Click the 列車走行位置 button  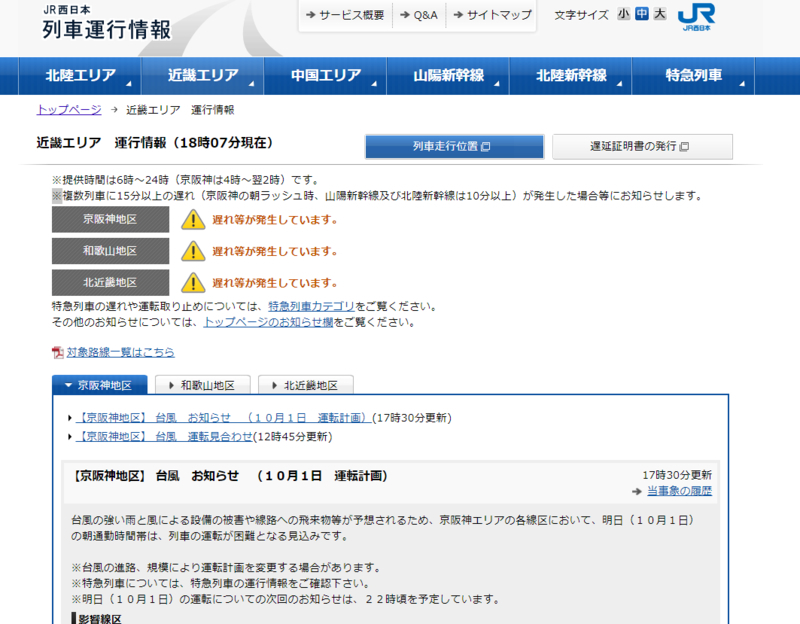455,146
